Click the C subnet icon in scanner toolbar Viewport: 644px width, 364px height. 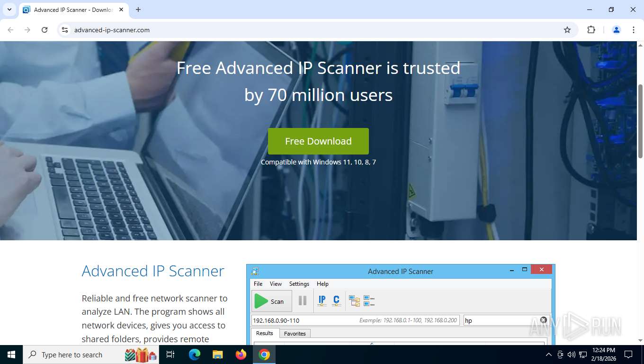coord(337,300)
